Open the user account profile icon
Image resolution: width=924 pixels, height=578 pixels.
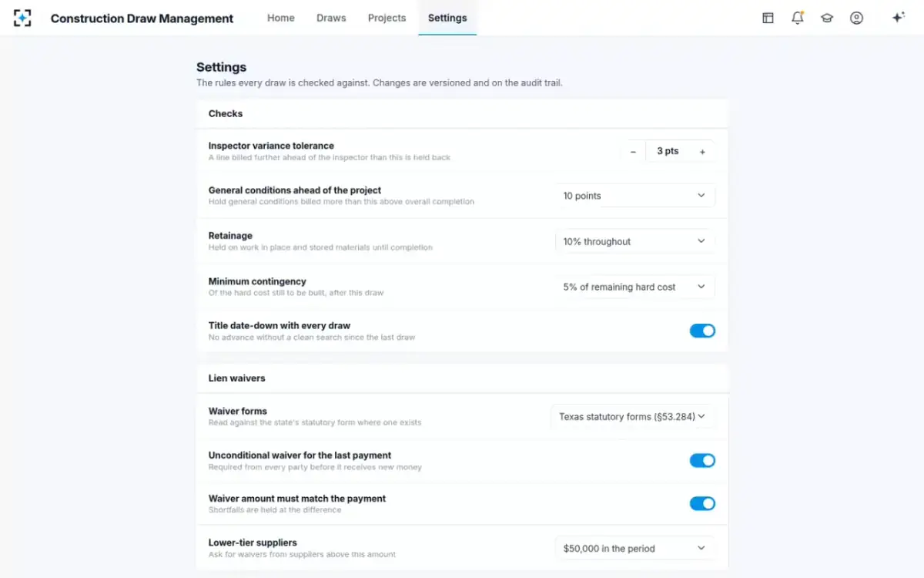click(x=856, y=18)
